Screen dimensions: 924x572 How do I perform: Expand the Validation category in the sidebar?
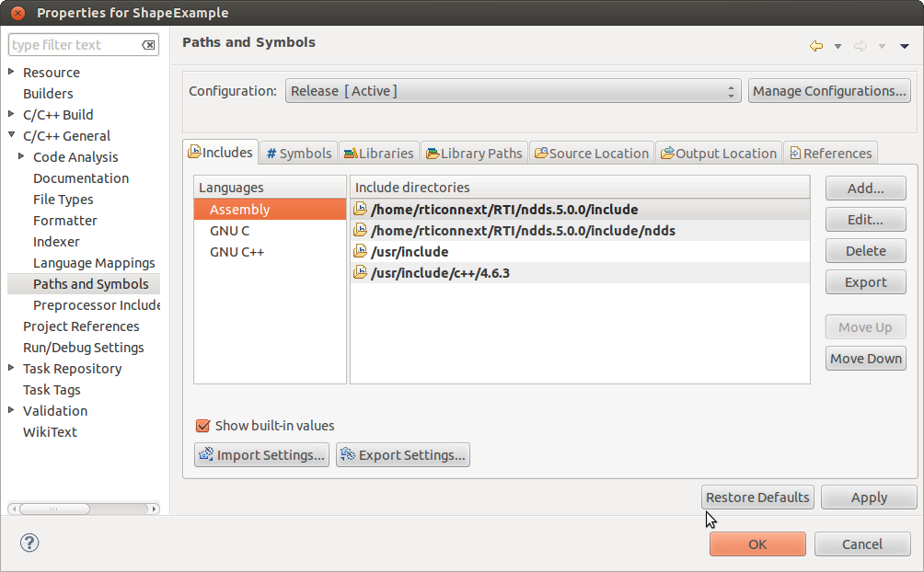point(9,410)
